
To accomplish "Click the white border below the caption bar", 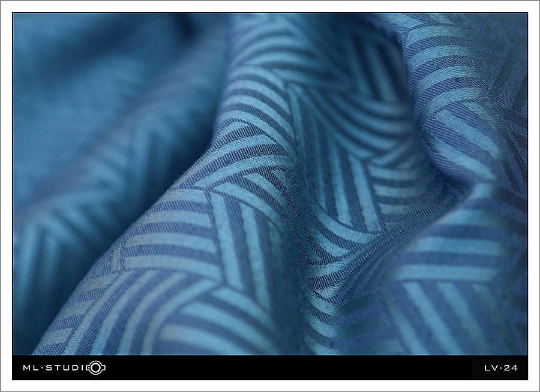I will (x=270, y=385).
